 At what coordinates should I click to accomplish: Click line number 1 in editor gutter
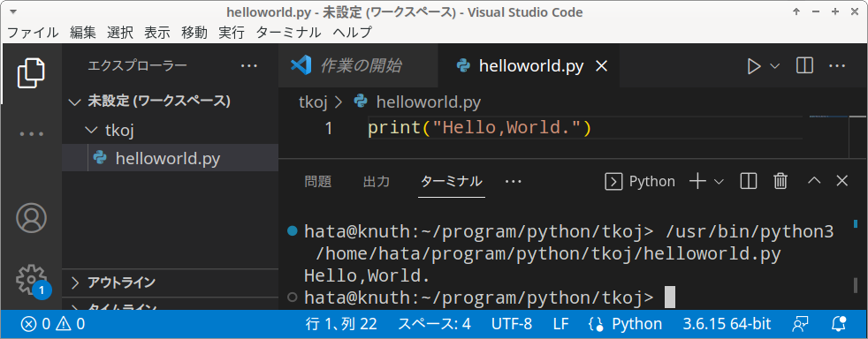pos(328,129)
